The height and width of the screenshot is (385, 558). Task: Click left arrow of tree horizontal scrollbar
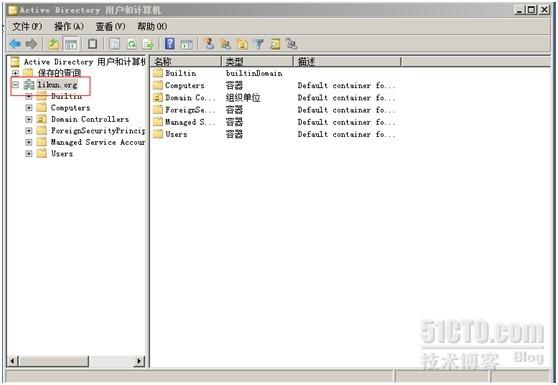pos(12,361)
